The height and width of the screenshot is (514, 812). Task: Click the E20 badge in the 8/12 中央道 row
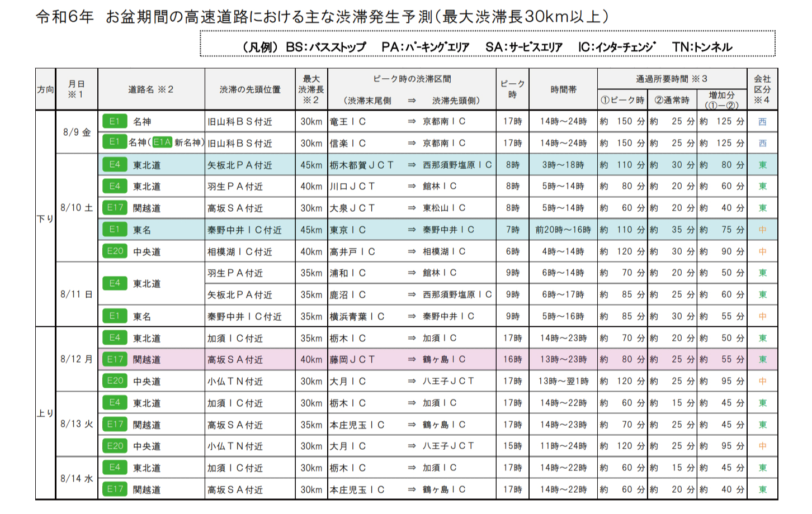point(115,380)
